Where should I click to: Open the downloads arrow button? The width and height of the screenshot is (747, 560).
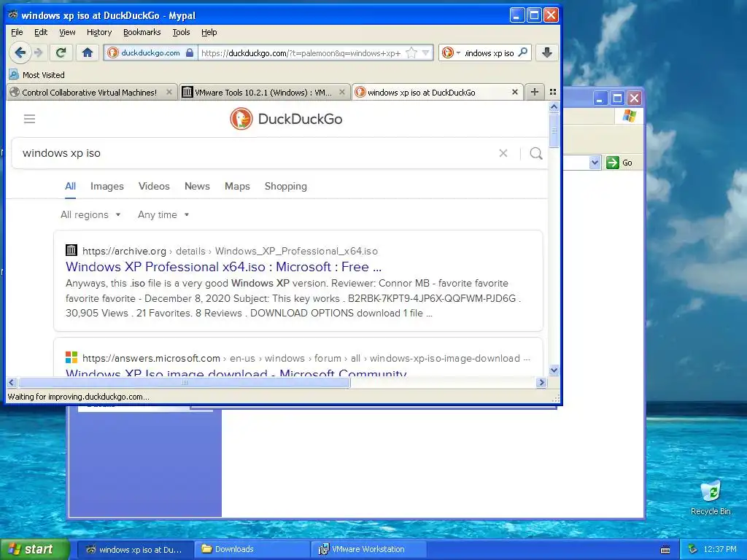click(x=547, y=52)
